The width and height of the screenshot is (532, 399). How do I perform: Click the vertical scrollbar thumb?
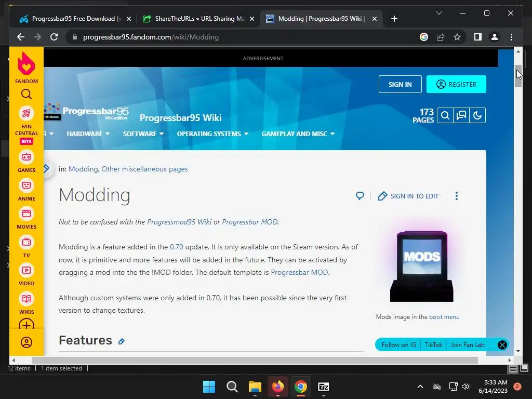pos(518,76)
